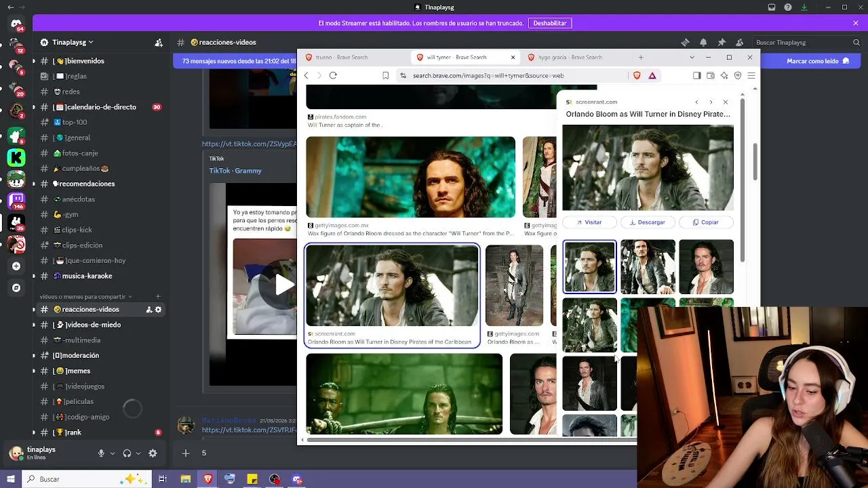
Task: Open user settings gear beside tinaplays
Action: point(153,453)
